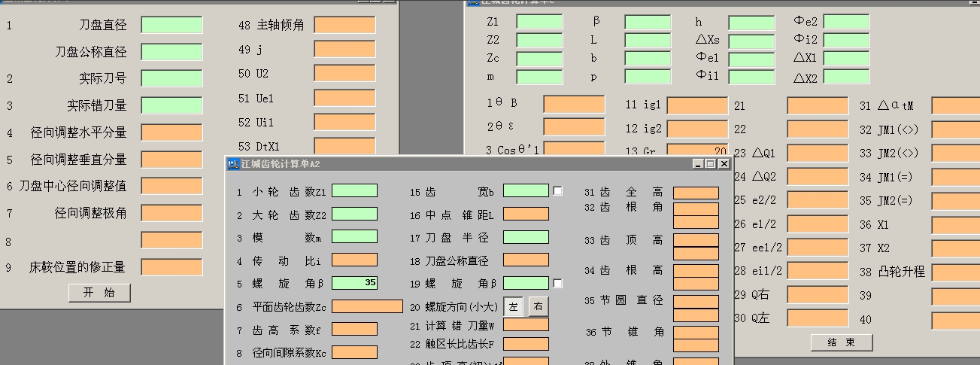The height and width of the screenshot is (365, 980).
Task: Click the 刀盘中心径向调整值 field
Action: 171,186
